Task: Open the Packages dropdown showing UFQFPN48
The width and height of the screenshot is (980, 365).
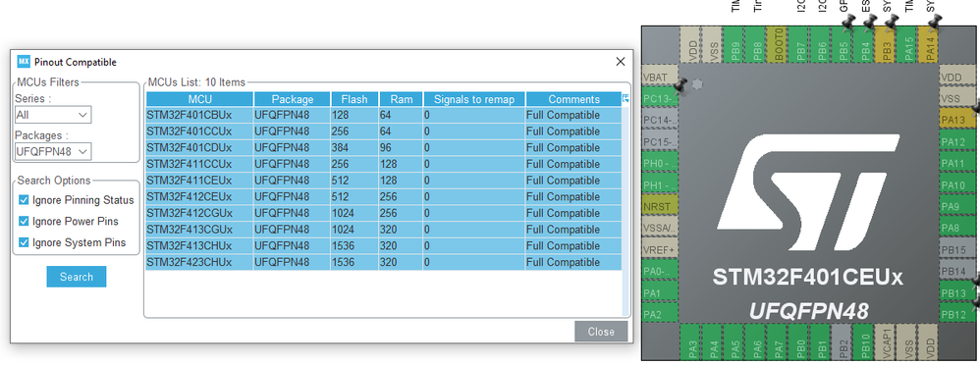Action: [53, 151]
